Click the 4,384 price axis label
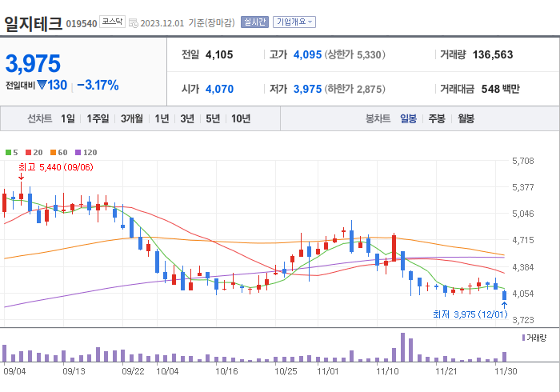 (523, 267)
